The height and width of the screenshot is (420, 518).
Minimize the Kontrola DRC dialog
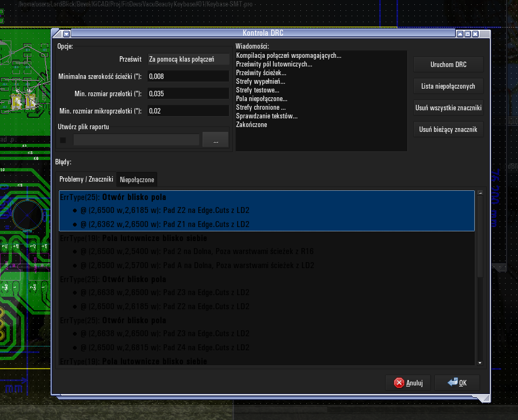coord(460,34)
